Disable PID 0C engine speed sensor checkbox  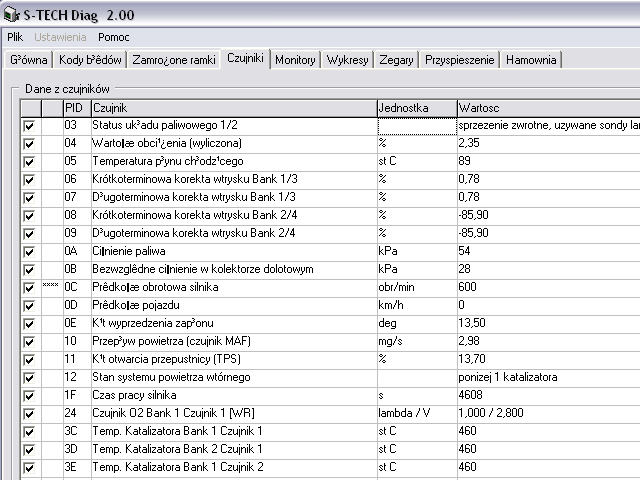pos(29,287)
